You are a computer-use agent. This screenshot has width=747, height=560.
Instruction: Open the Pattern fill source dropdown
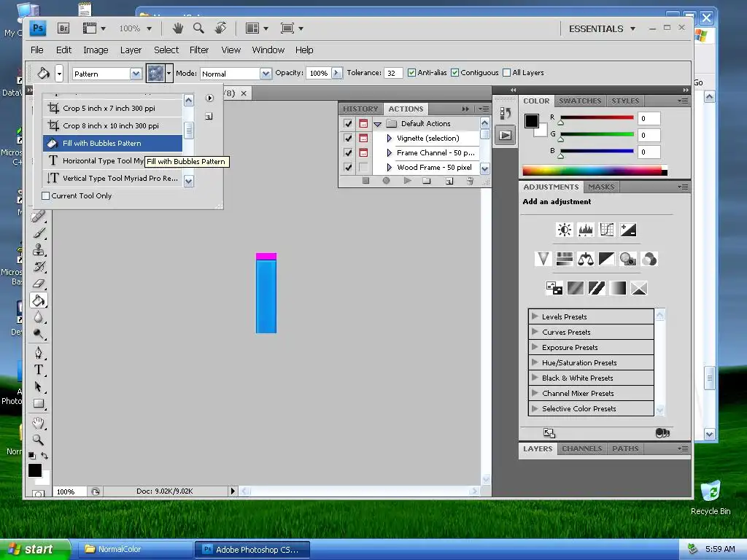coord(136,74)
